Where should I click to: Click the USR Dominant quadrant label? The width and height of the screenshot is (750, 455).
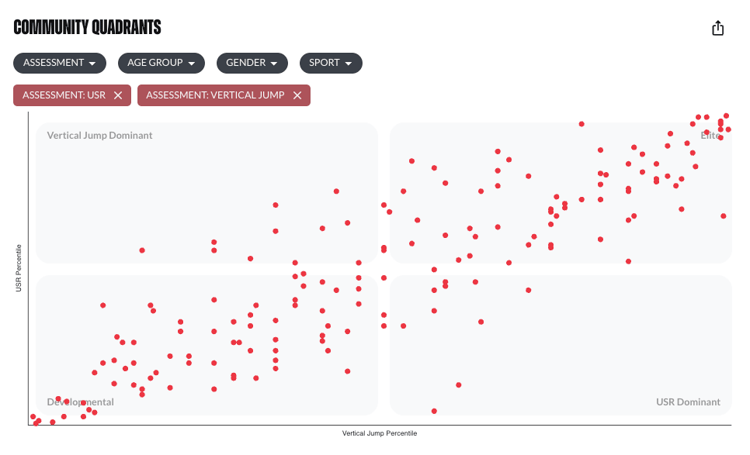[x=688, y=402]
